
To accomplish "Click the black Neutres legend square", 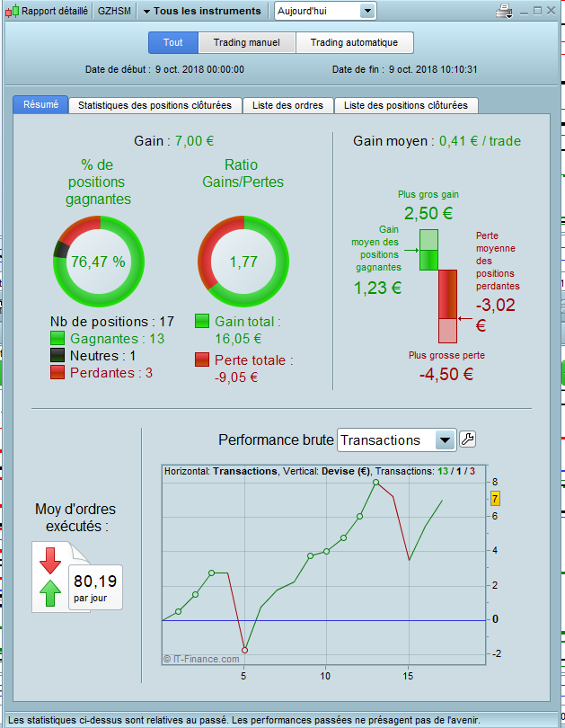I will click(x=57, y=355).
